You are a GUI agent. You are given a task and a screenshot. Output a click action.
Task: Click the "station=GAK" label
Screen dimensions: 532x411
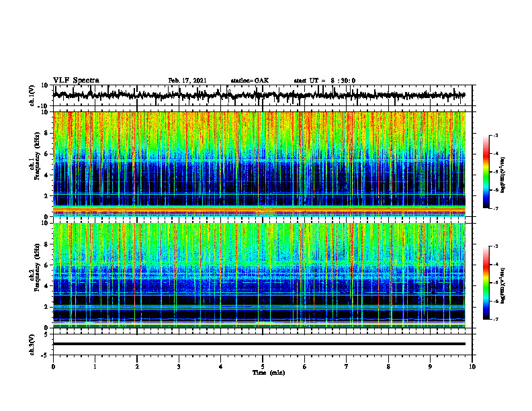tap(250, 81)
